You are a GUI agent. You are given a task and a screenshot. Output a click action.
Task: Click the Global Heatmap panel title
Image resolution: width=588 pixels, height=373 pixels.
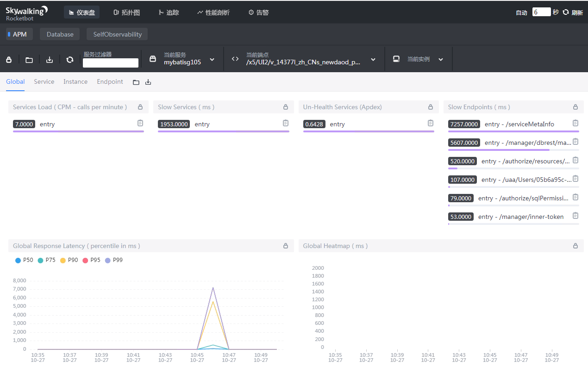click(335, 246)
